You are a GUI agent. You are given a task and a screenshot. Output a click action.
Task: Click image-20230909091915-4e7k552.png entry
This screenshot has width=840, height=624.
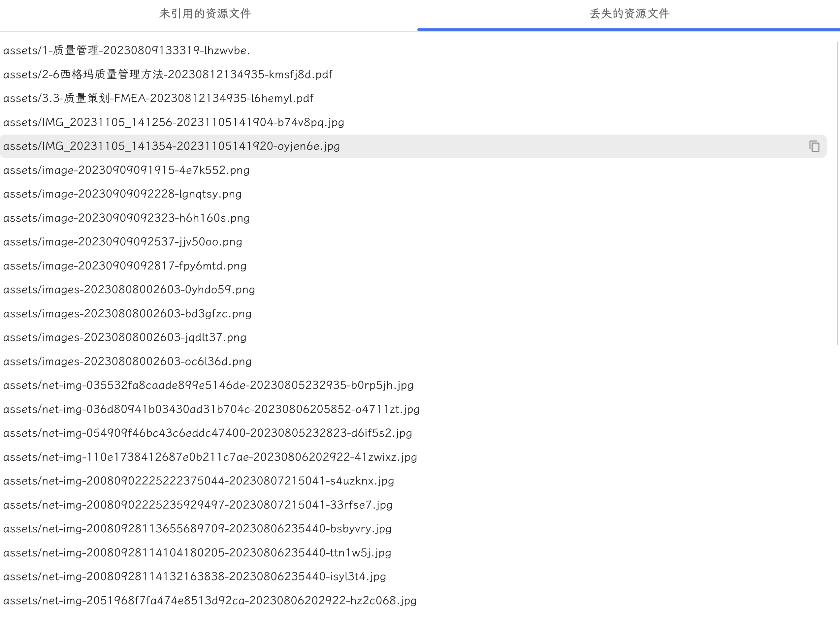pos(126,171)
